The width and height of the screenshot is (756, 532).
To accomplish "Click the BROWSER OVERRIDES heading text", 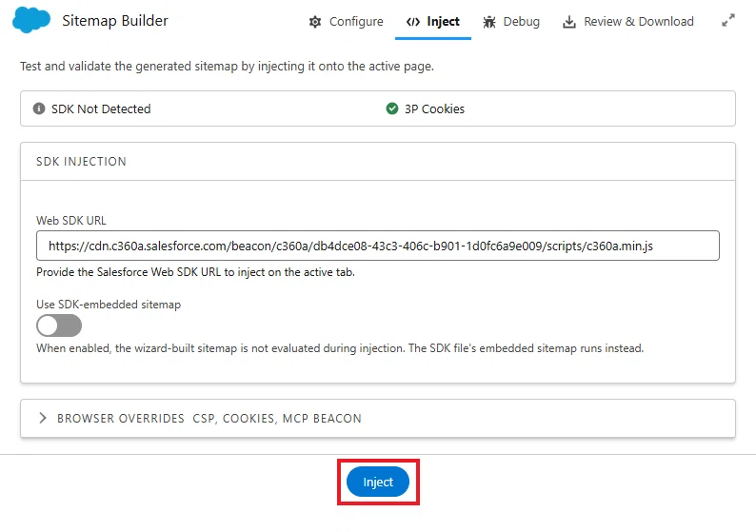I will 121,419.
